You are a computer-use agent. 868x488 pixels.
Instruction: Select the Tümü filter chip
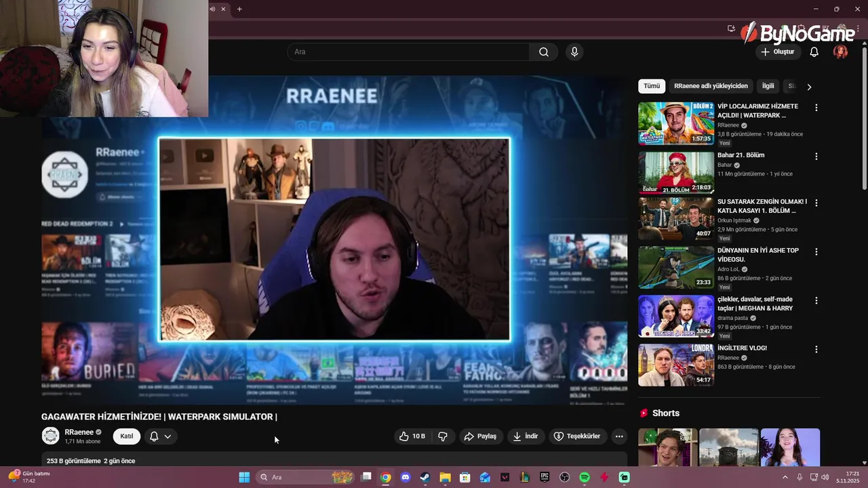[652, 86]
